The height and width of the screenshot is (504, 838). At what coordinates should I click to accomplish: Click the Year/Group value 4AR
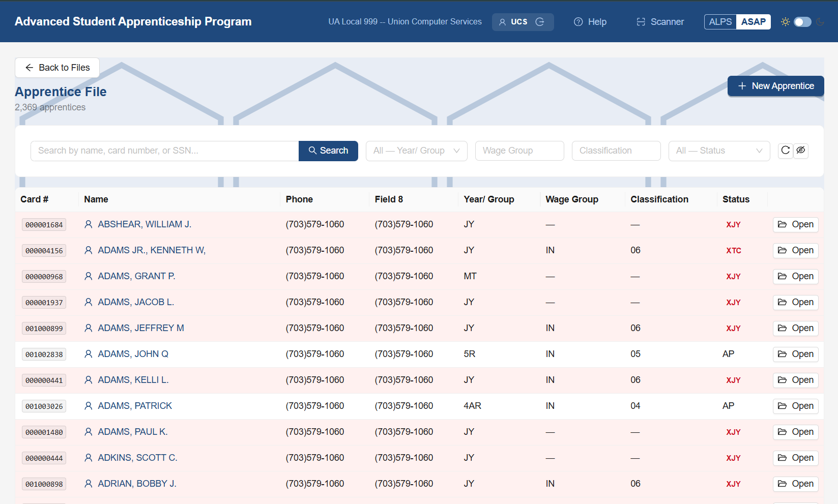pos(472,406)
